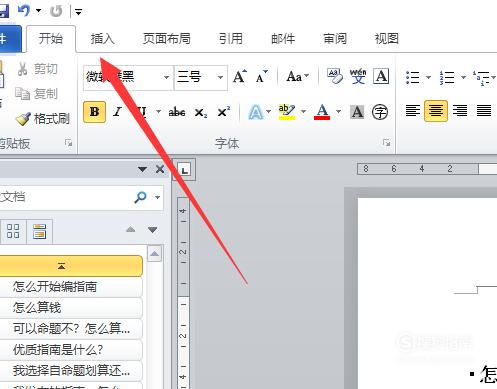The image size is (497, 389).
Task: Open the Change Case Aa menu
Action: [x=298, y=77]
